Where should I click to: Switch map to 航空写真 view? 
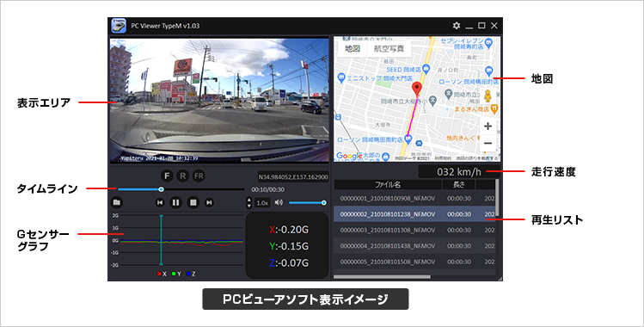coord(389,48)
